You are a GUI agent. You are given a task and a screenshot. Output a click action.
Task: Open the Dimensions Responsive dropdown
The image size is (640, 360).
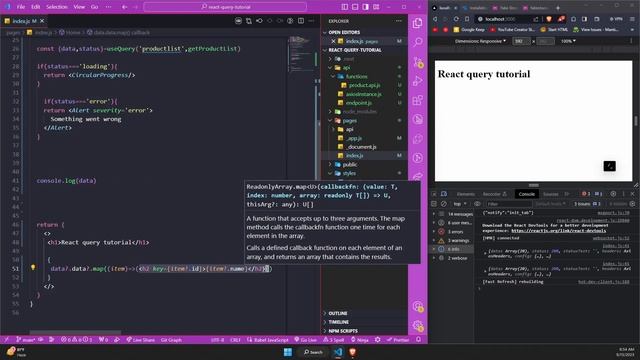click(x=480, y=41)
